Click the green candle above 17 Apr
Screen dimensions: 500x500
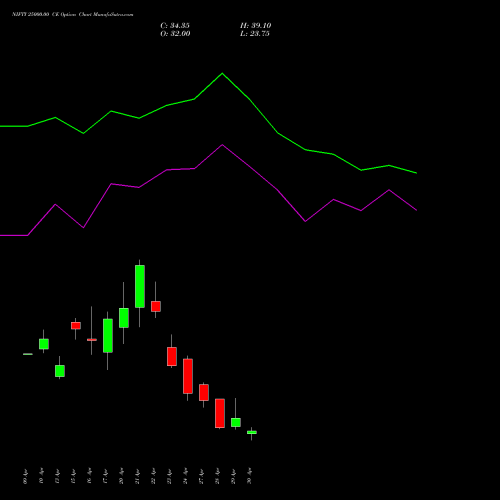[x=108, y=336]
